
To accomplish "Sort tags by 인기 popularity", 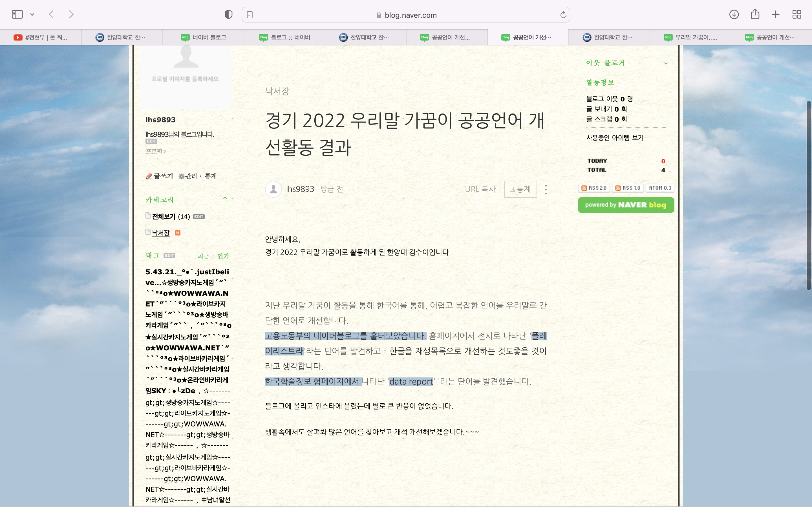I will click(223, 256).
